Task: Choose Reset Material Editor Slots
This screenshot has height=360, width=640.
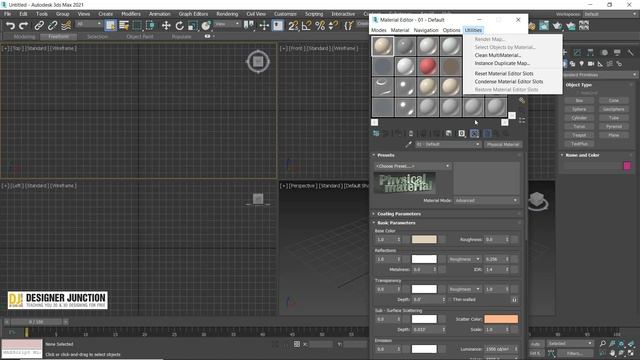Action: [x=504, y=73]
